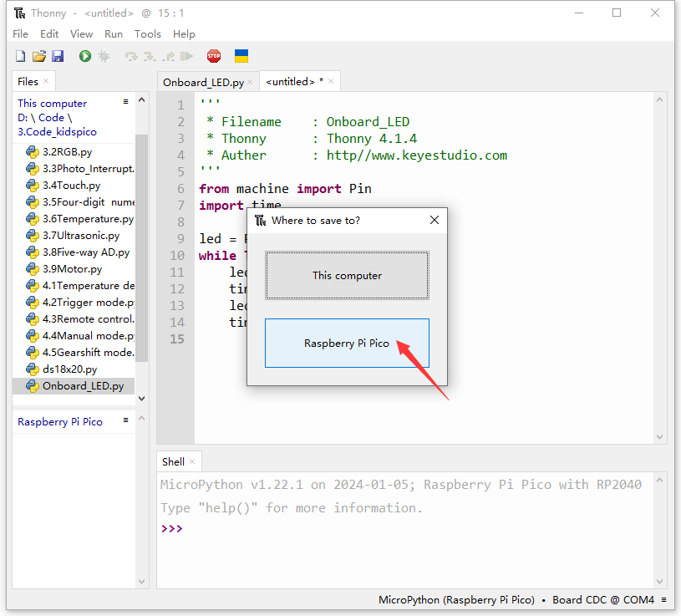This screenshot has width=681, height=616.
Task: Click 3.Code_kidspico folder path link
Action: [x=57, y=131]
